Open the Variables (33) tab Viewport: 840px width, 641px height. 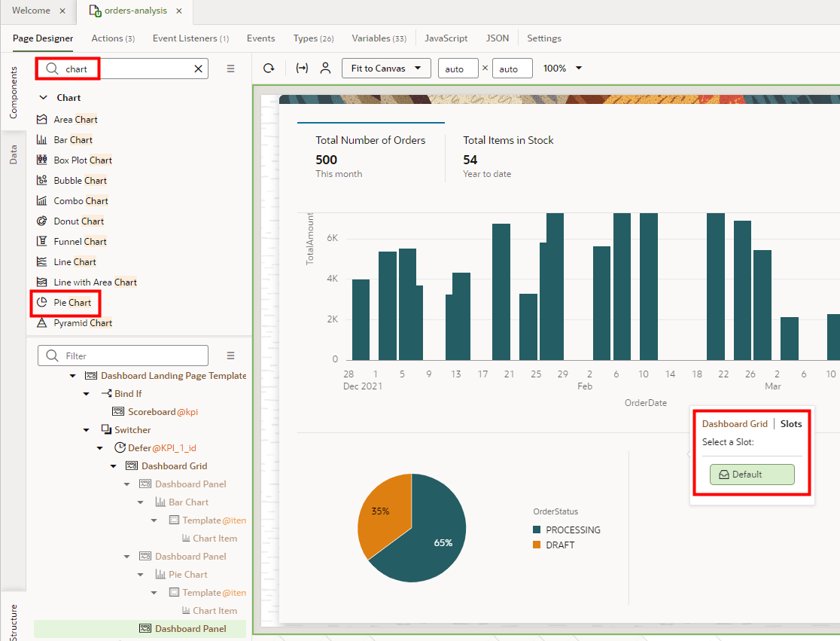click(x=379, y=38)
